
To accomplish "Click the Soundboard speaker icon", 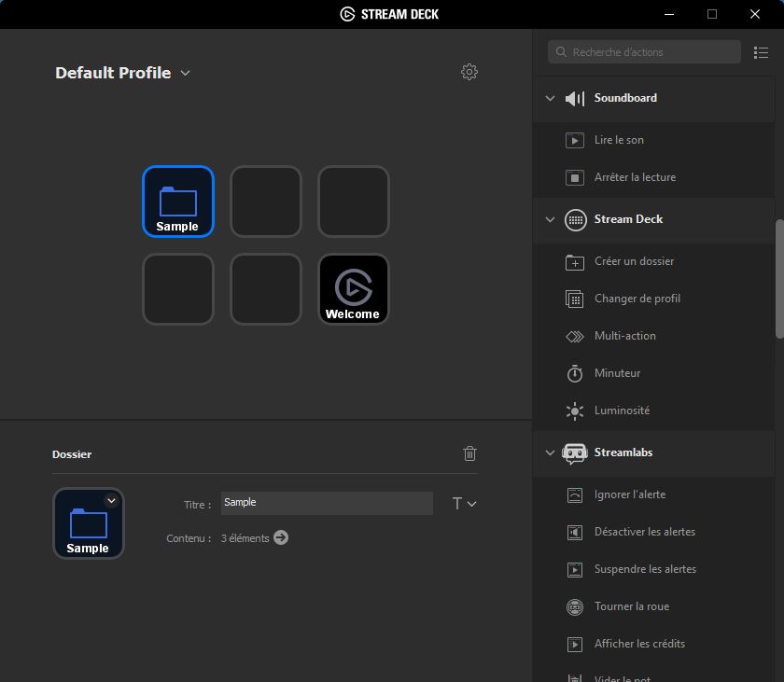I will click(x=575, y=98).
